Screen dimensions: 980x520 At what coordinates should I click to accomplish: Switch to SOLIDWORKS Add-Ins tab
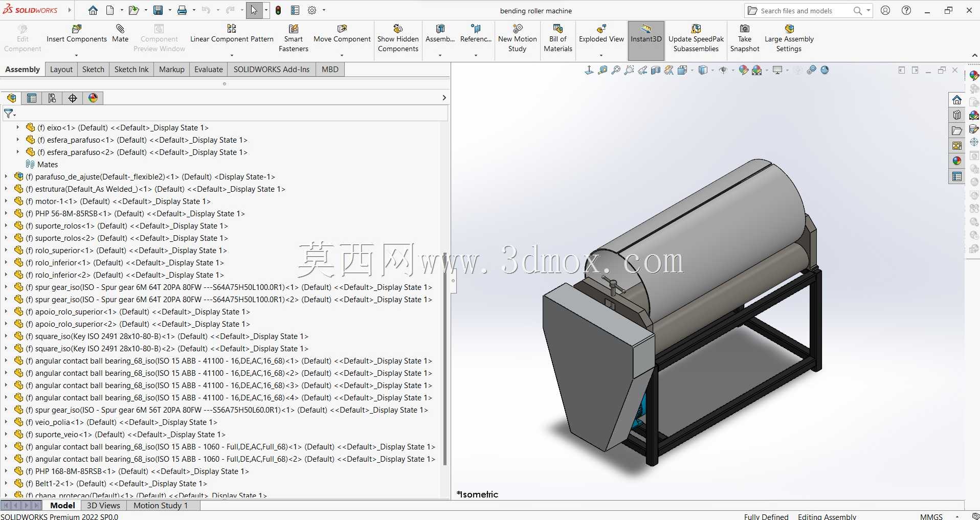click(x=272, y=70)
